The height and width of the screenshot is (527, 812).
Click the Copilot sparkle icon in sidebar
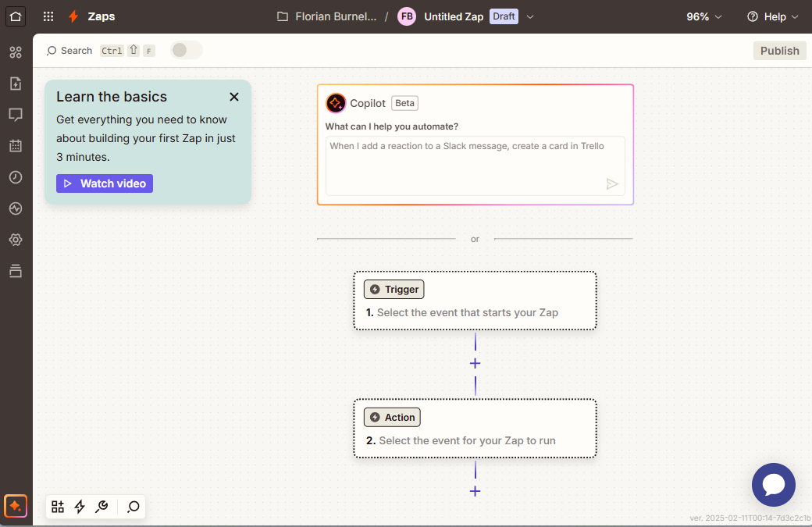point(16,506)
